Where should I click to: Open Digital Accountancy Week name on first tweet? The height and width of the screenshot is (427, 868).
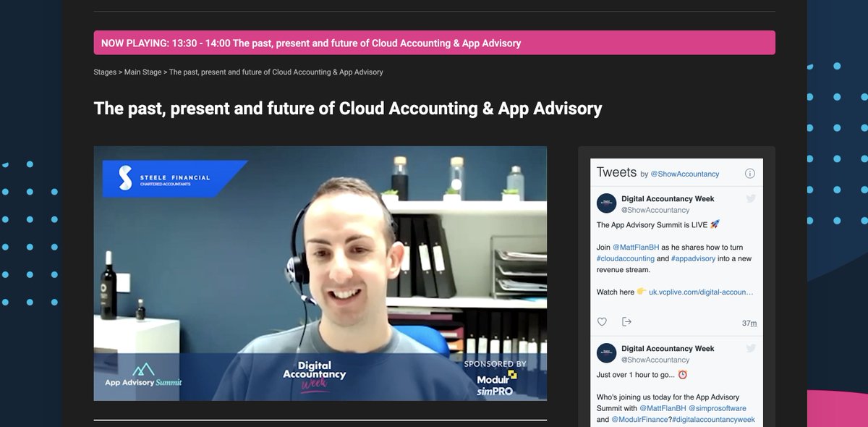(668, 199)
